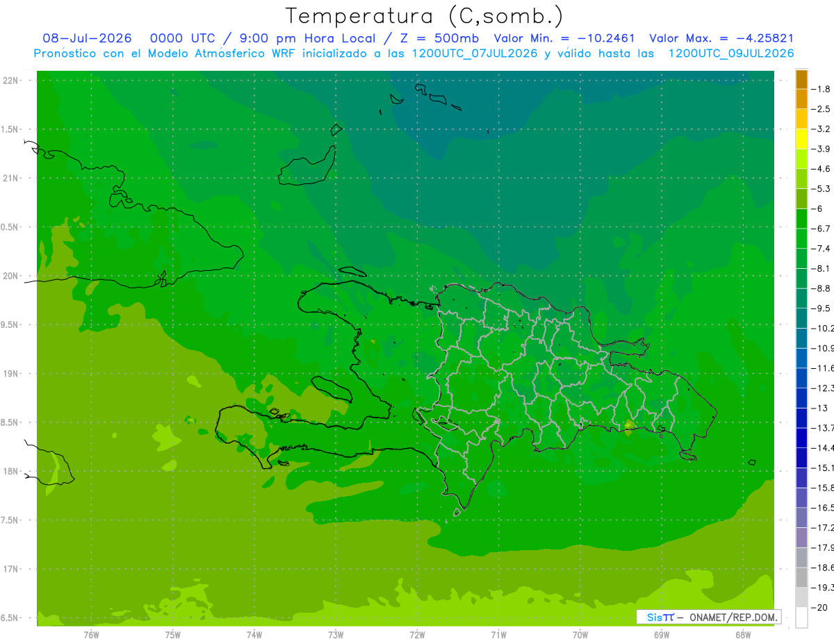The image size is (834, 644).
Task: Click the "76W" longitude axis label
Action: 91,634
